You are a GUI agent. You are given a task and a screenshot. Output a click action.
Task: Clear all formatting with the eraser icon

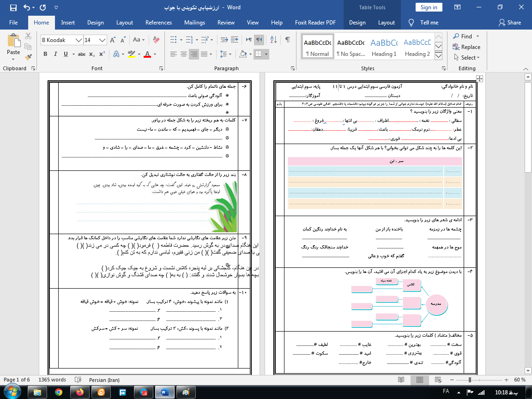(x=156, y=40)
